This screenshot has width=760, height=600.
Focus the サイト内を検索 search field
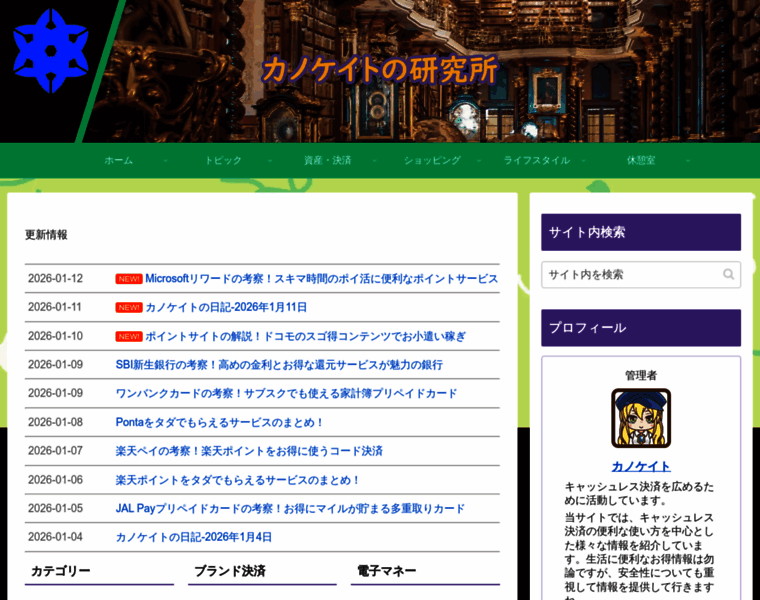(641, 275)
